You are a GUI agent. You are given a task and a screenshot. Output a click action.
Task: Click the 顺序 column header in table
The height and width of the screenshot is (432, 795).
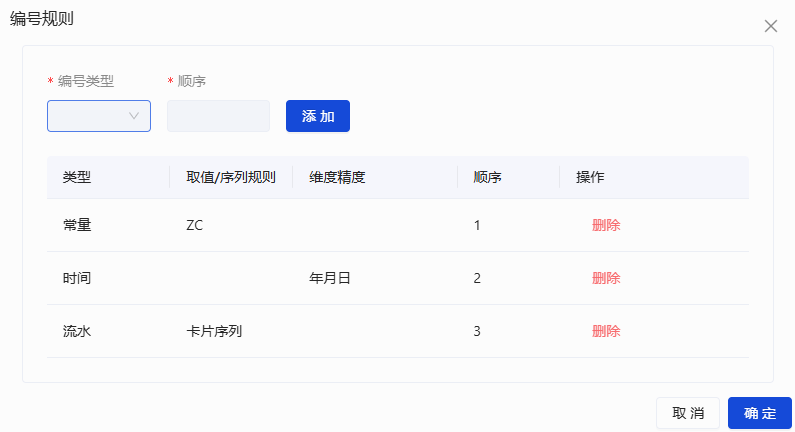pos(487,177)
